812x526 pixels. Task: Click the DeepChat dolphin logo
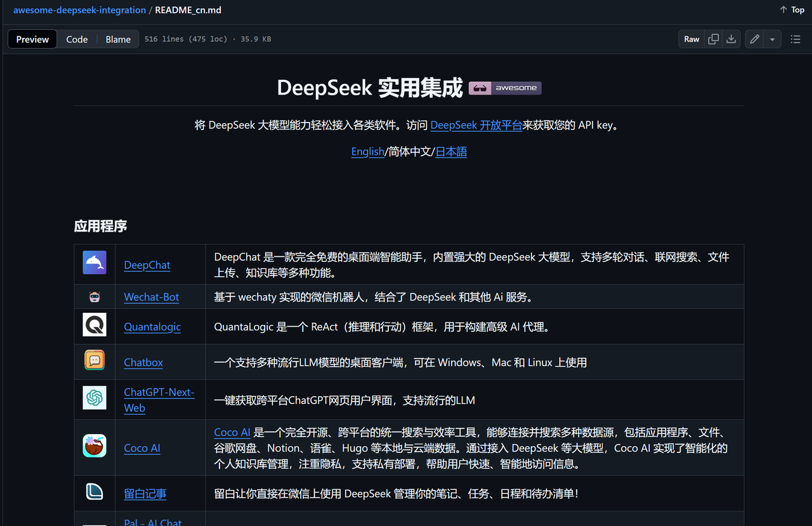[x=95, y=263]
